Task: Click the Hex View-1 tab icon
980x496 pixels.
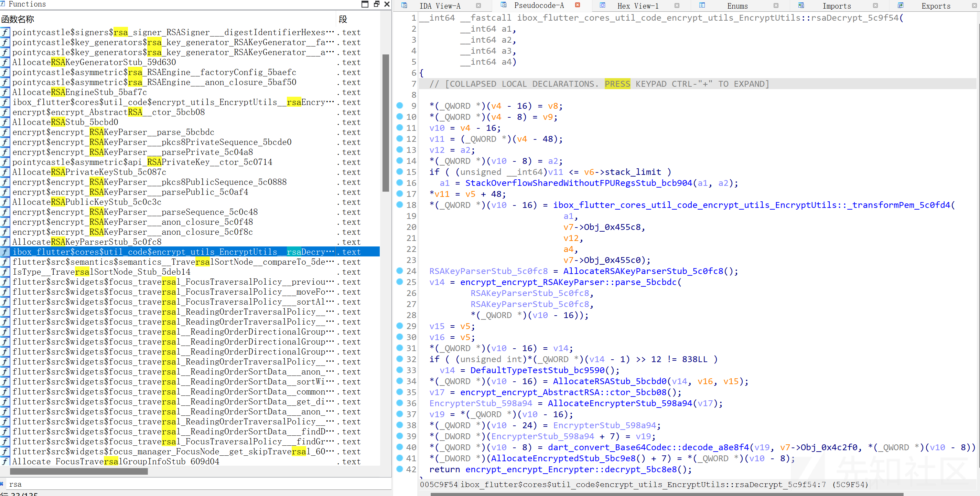Action: 603,5
